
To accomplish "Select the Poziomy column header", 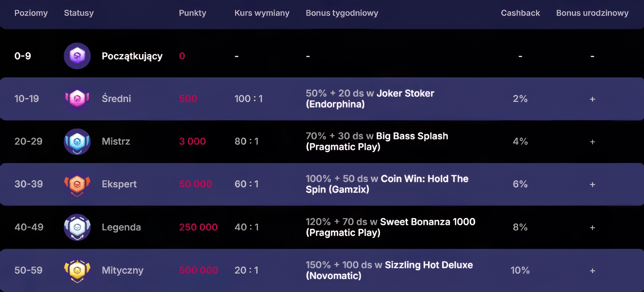I will (31, 13).
